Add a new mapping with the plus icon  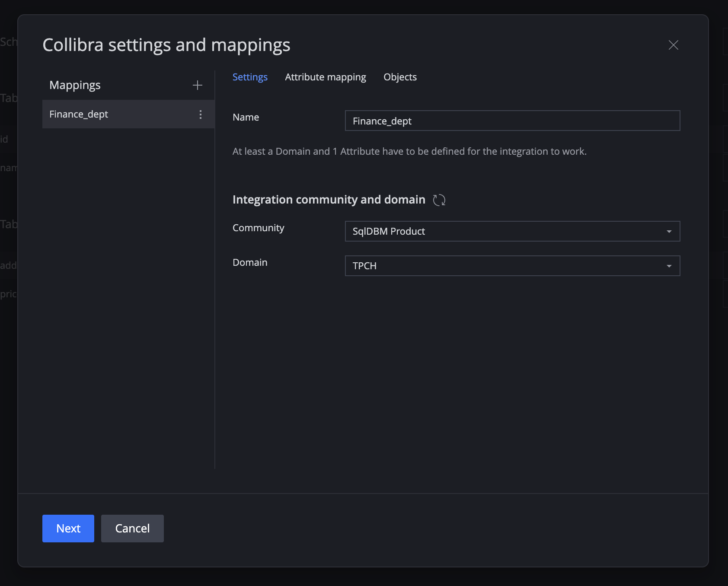click(x=198, y=85)
